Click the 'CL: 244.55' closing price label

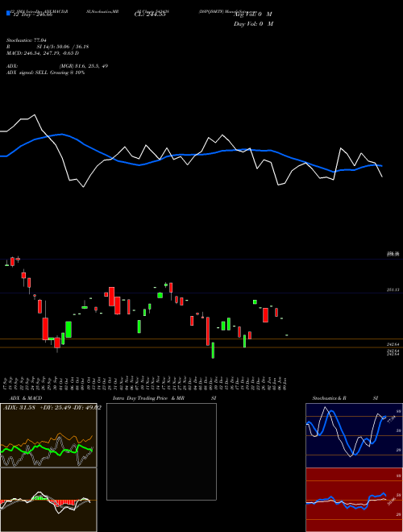click(150, 15)
